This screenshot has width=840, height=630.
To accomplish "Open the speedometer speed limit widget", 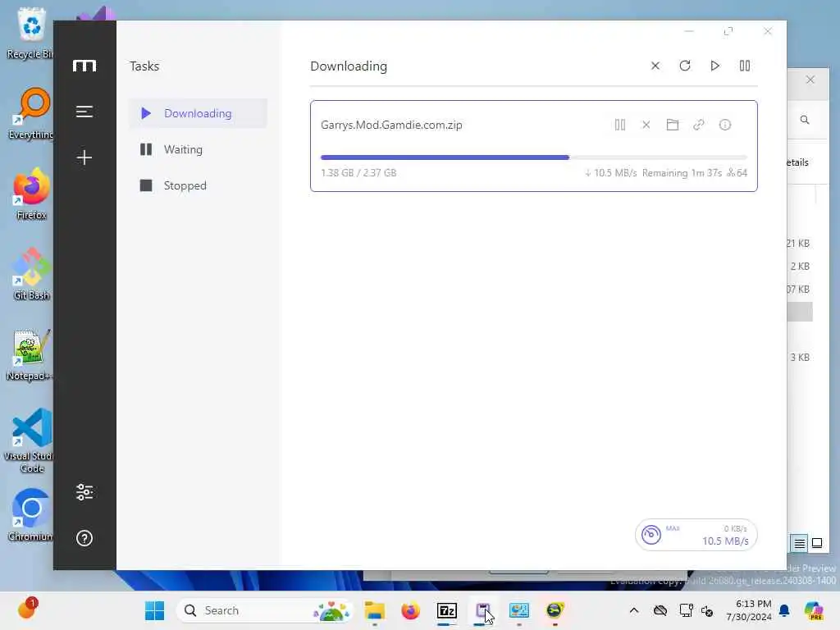I will (696, 535).
